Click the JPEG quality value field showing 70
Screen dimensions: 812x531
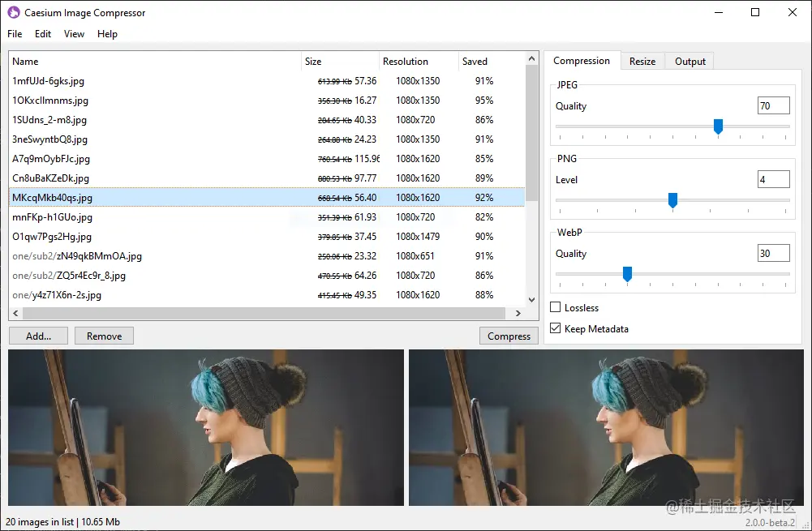tap(774, 105)
